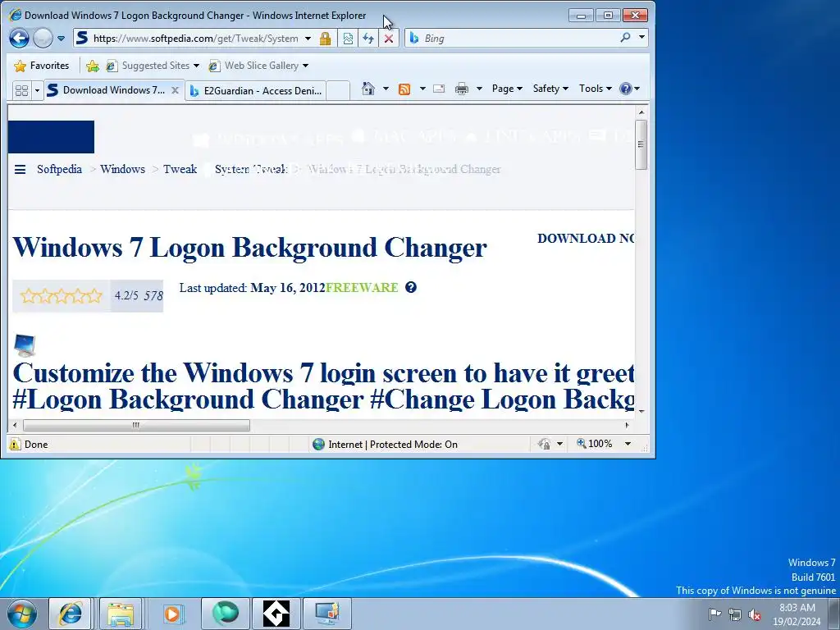
Task: Expand the address bar autocomplete dropdown arrow
Action: pos(308,39)
